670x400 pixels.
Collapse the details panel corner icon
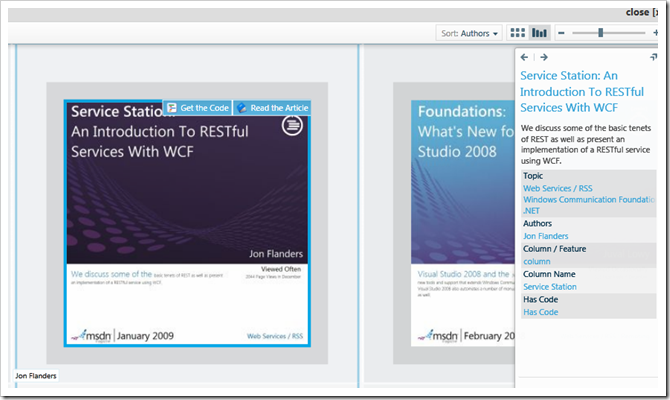653,57
